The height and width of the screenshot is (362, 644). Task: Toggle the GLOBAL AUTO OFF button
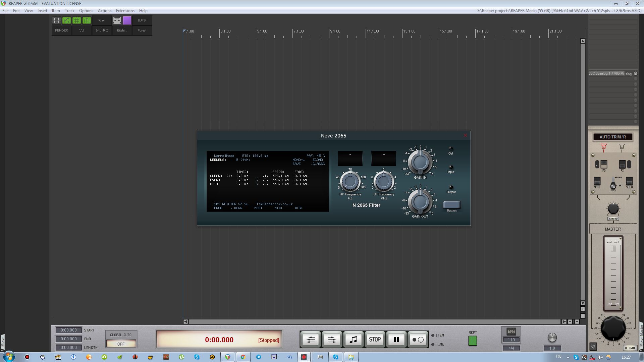(x=121, y=344)
